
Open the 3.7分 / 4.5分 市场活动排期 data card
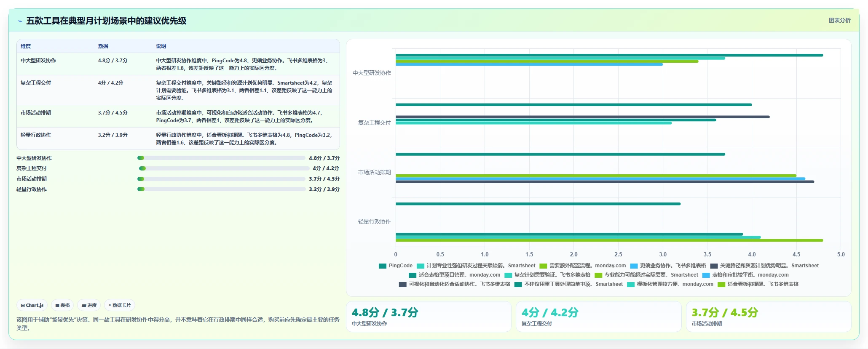coord(769,317)
